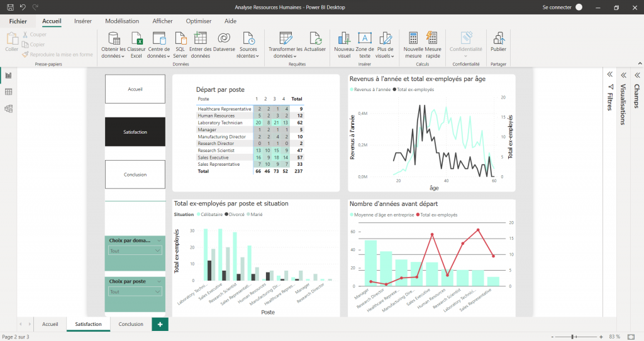The height and width of the screenshot is (341, 644).
Task: Go to the Conclusion page tab
Action: tap(131, 324)
